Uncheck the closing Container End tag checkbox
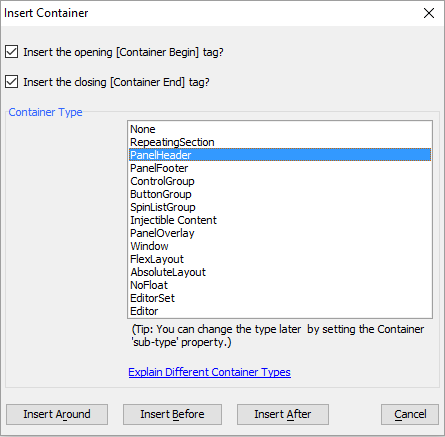This screenshot has width=445, height=437. [x=12, y=82]
